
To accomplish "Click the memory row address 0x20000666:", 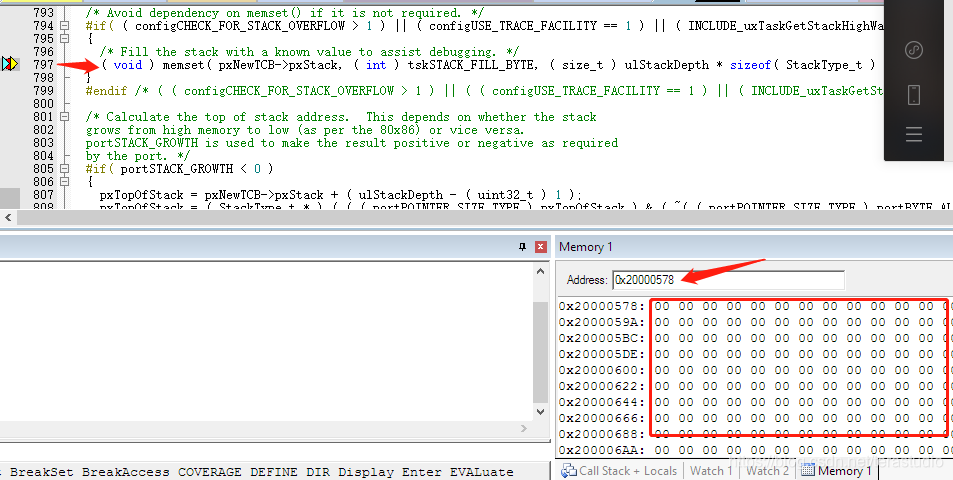I will pos(602,418).
